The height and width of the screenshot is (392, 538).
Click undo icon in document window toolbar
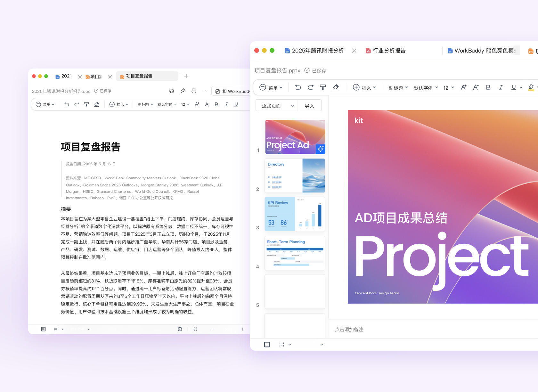67,104
